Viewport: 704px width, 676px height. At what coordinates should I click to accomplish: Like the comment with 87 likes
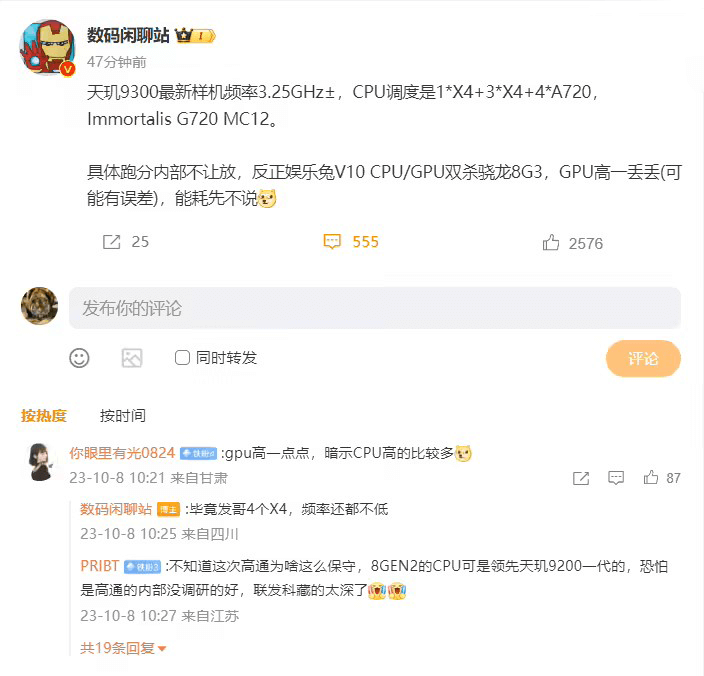pos(651,477)
